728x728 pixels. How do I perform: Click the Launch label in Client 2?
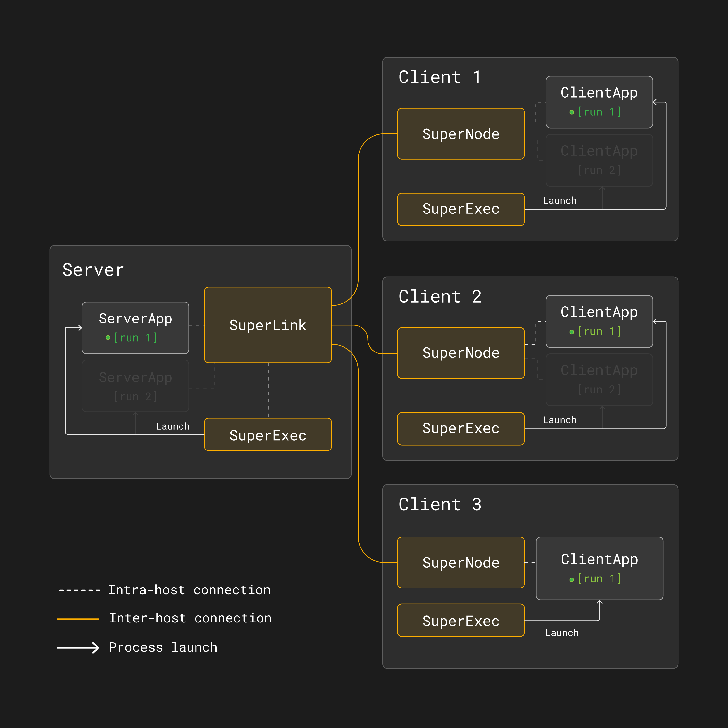560,420
